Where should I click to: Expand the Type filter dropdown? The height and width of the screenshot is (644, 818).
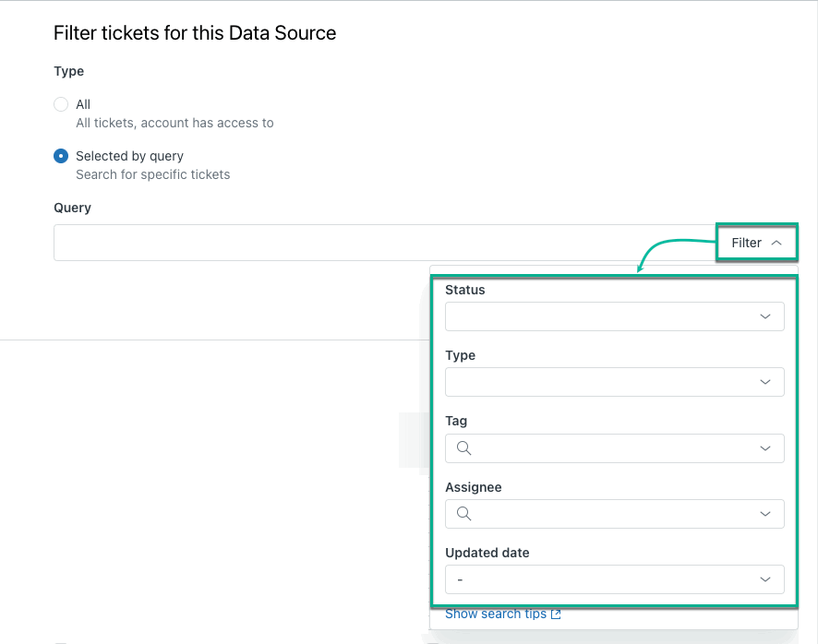(x=614, y=382)
